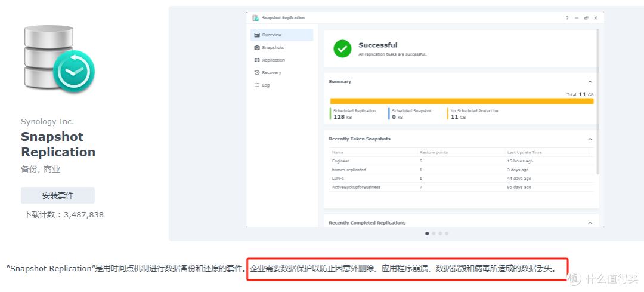
Task: Collapse the Recently Completed Replications section
Action: (590, 223)
